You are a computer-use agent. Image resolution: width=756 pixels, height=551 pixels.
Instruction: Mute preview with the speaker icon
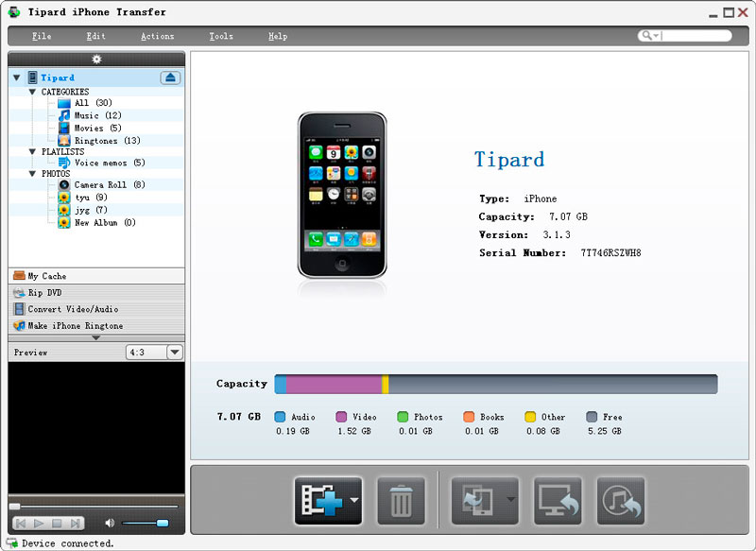pos(110,523)
